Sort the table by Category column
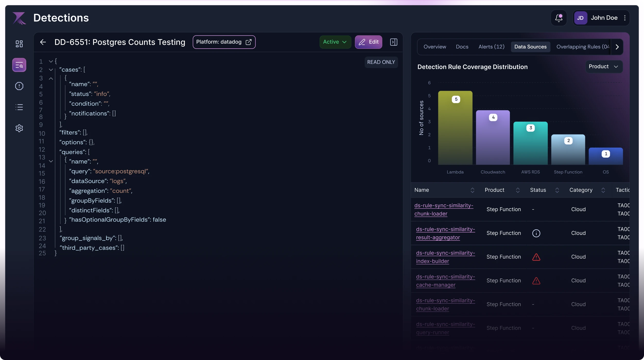Viewport: 644px width, 360px height. click(603, 190)
